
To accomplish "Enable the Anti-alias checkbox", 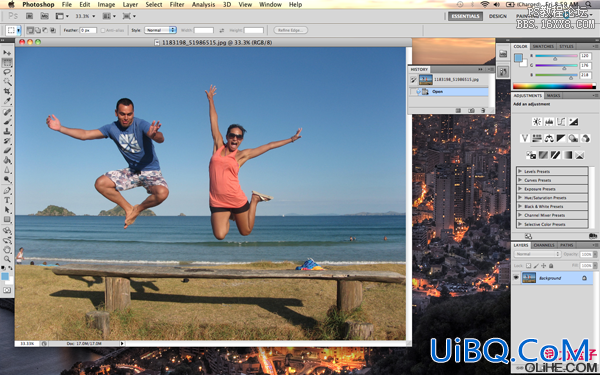I will 103,30.
